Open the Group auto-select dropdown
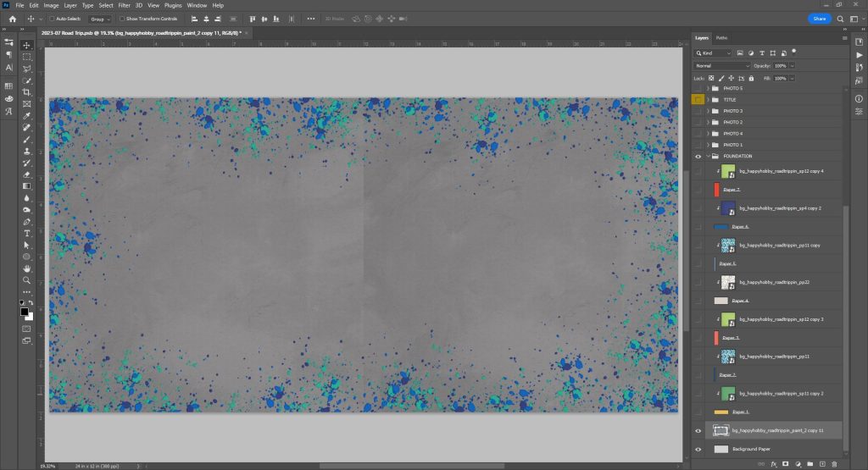The width and height of the screenshot is (868, 470). tap(100, 18)
